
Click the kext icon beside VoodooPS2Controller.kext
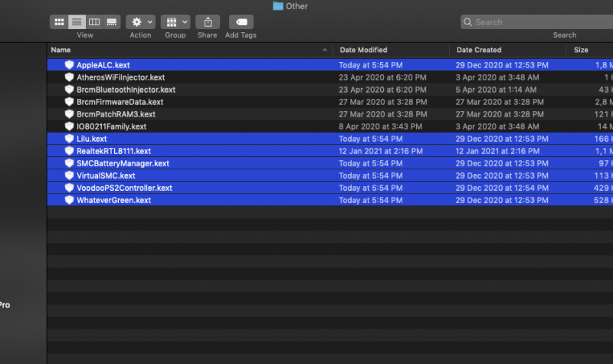pyautogui.click(x=69, y=188)
